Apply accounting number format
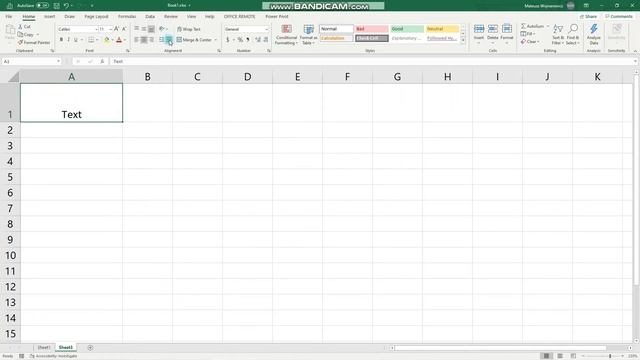 [x=228, y=40]
